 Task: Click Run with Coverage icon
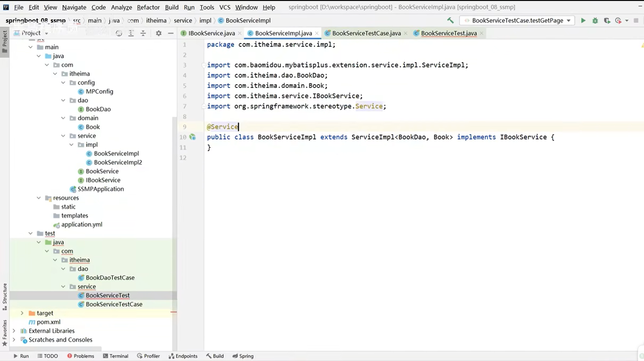pos(607,20)
